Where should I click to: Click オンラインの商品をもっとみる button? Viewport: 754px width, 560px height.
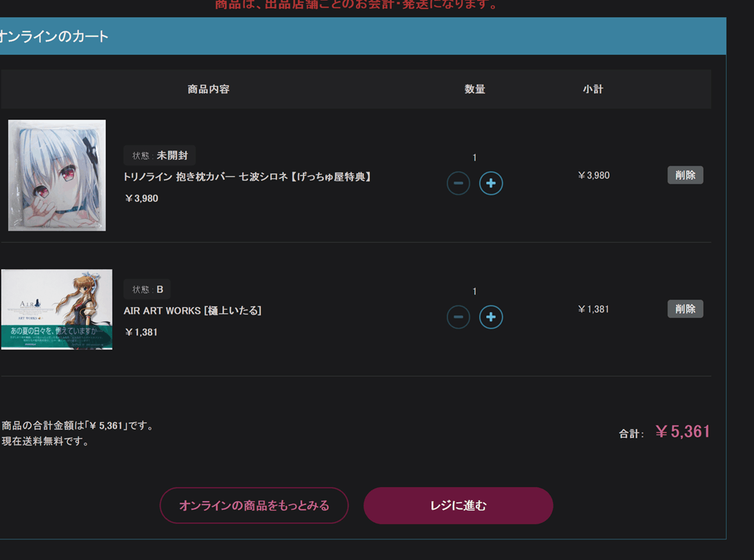tap(254, 506)
